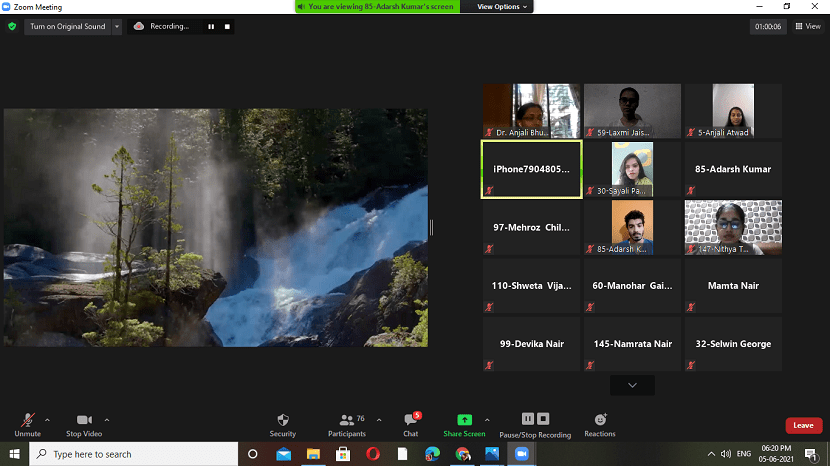Open the Chat panel
The height and width of the screenshot is (466, 830).
[x=410, y=420]
